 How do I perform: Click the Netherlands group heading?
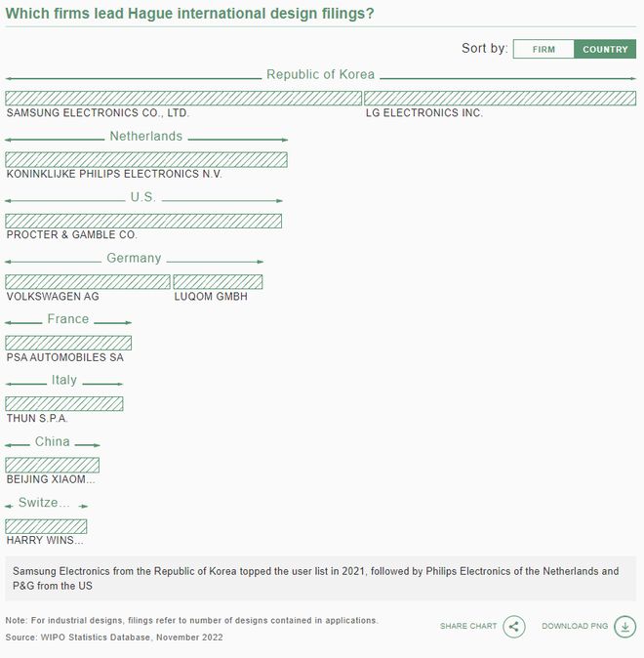146,136
